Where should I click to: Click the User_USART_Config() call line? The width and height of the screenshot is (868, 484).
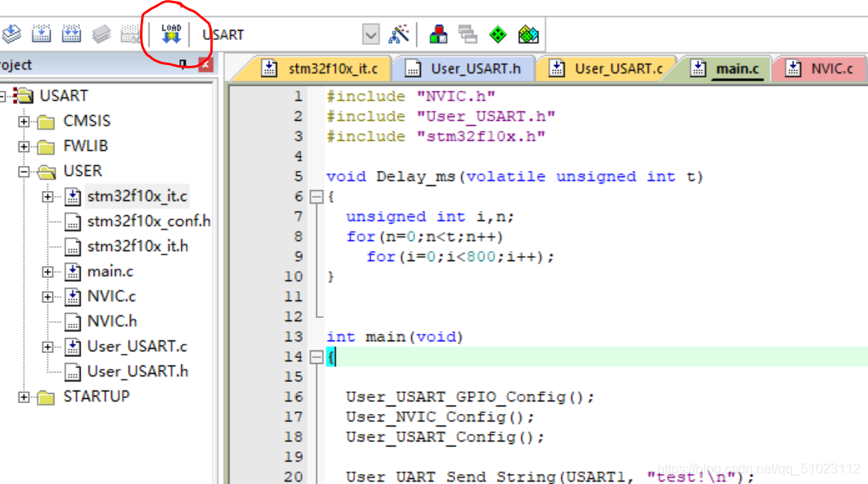point(445,437)
